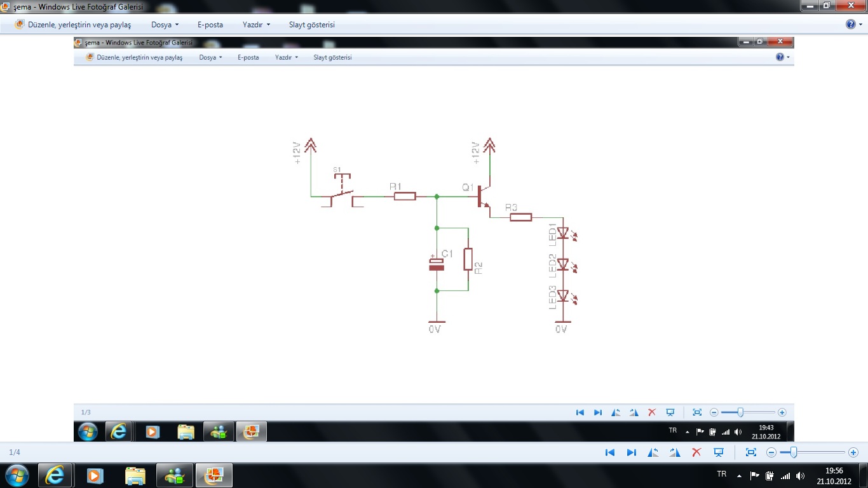Viewport: 868px width, 488px height.
Task: Delete photo with red X in bottom bar
Action: click(696, 452)
